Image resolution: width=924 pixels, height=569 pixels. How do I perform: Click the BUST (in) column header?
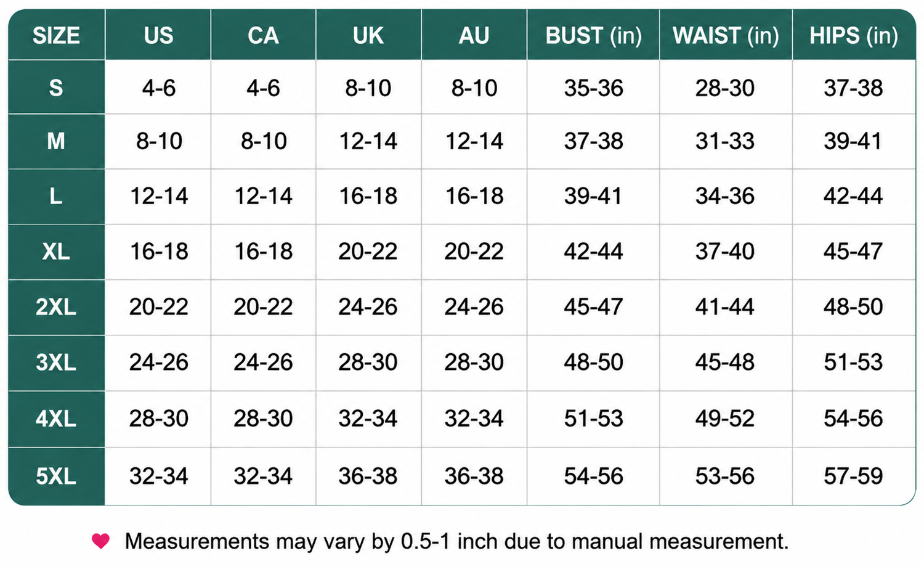pos(593,35)
